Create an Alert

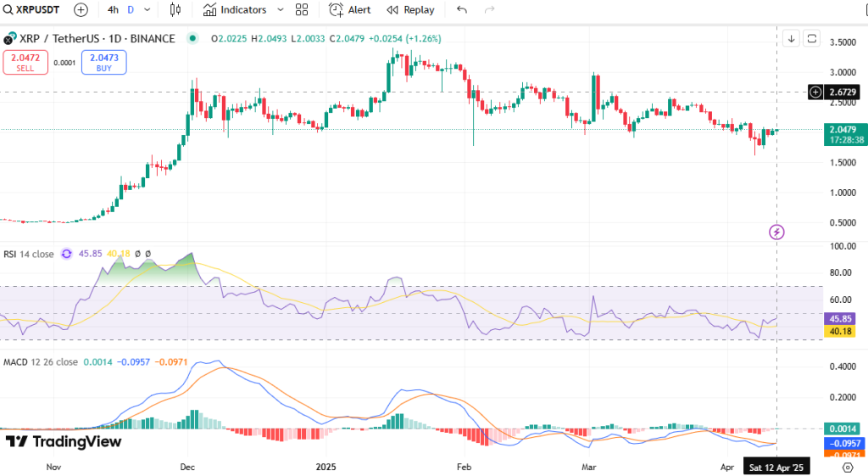(x=350, y=9)
